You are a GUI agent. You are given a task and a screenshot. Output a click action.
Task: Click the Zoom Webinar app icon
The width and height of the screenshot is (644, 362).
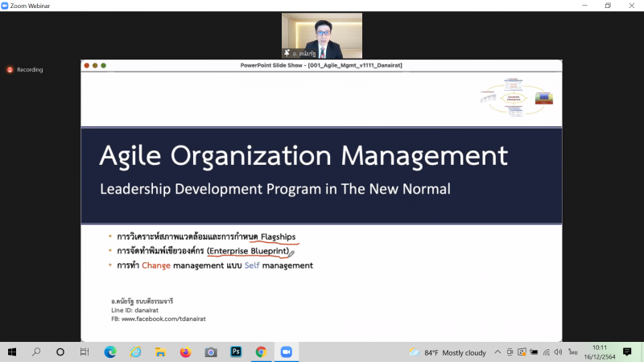pos(5,6)
